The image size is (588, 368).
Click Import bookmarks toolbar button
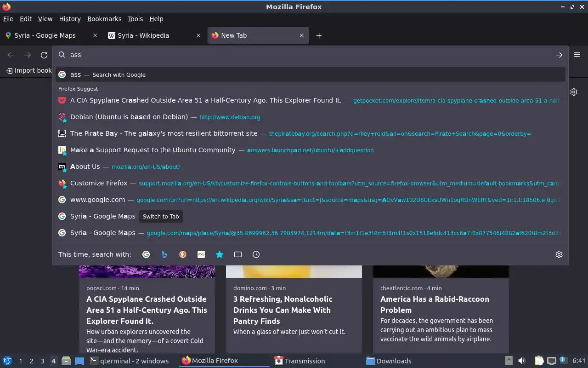click(28, 70)
